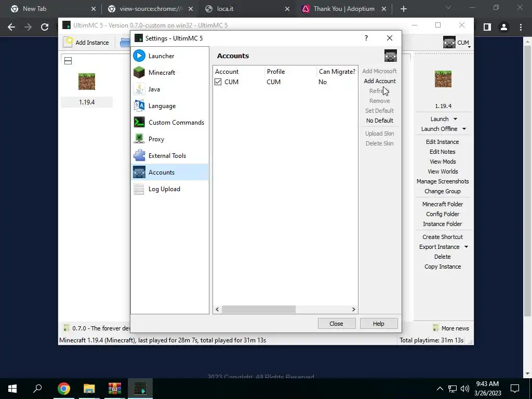This screenshot has height=399, width=532.
Task: Switch to the New Tab browser tab
Action: (x=52, y=9)
